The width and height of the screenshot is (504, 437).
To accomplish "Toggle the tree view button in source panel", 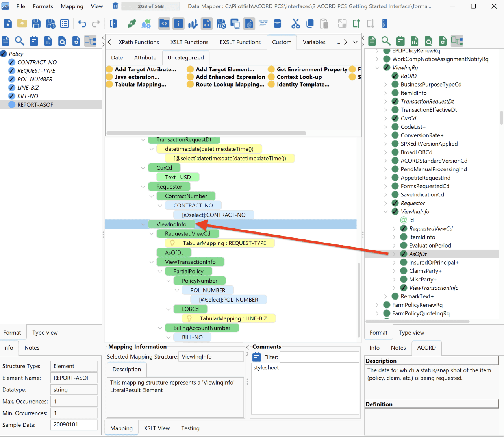I will point(91,41).
